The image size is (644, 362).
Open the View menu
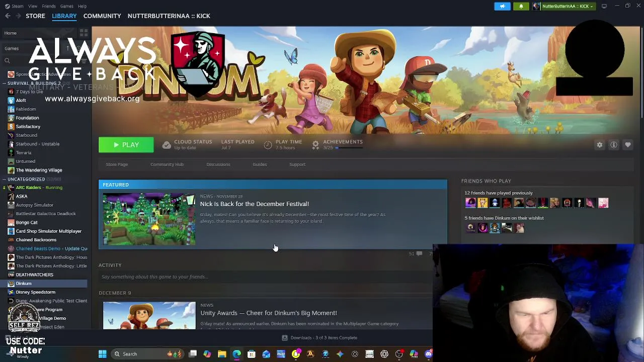coord(33,6)
